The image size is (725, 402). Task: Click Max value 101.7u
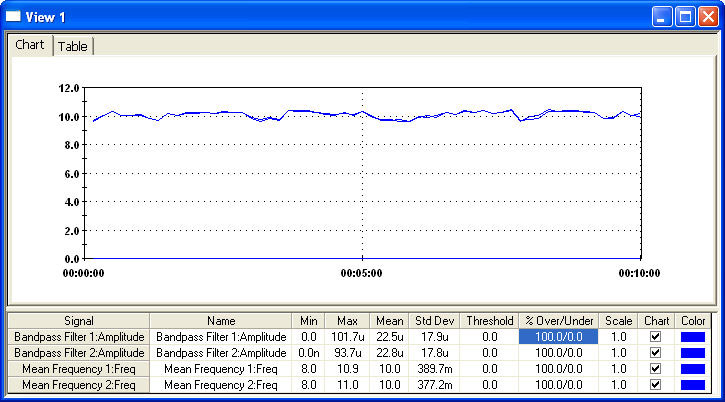[347, 337]
